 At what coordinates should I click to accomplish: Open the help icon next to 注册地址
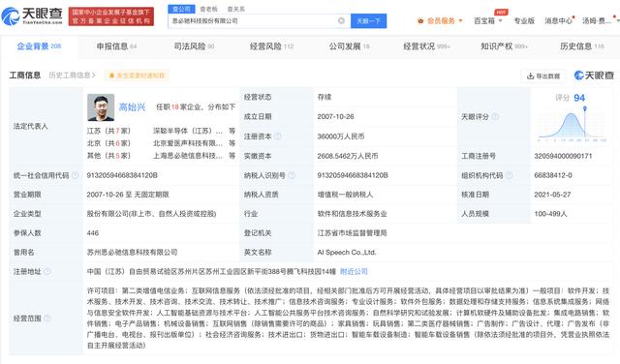pyautogui.click(x=47, y=271)
